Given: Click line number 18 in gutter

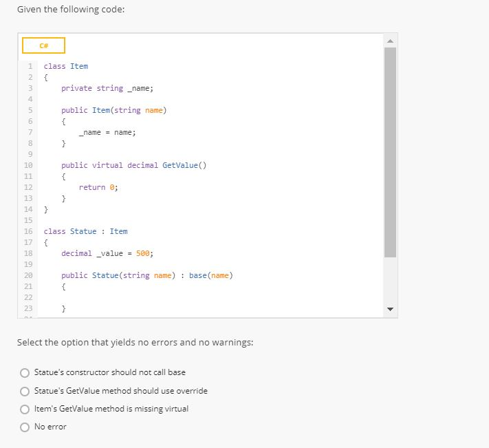Looking at the screenshot, I should (x=28, y=253).
